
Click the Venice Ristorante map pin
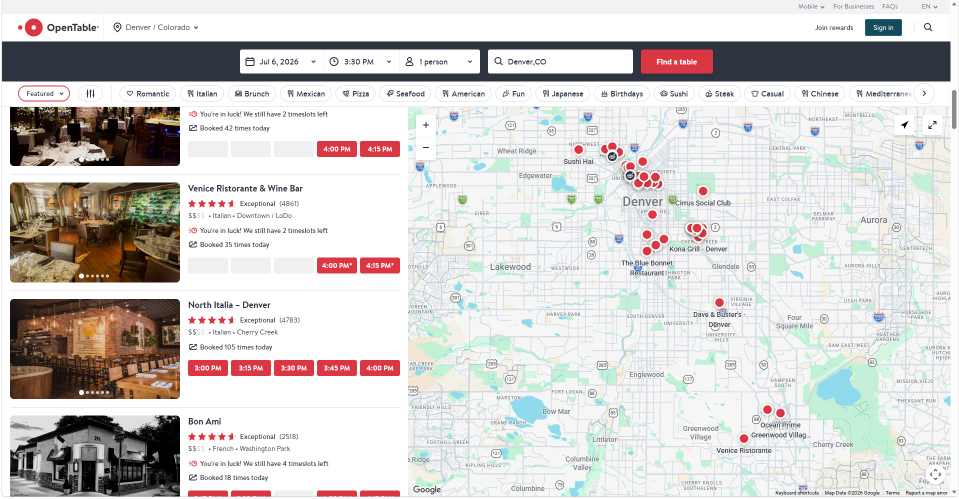[744, 438]
